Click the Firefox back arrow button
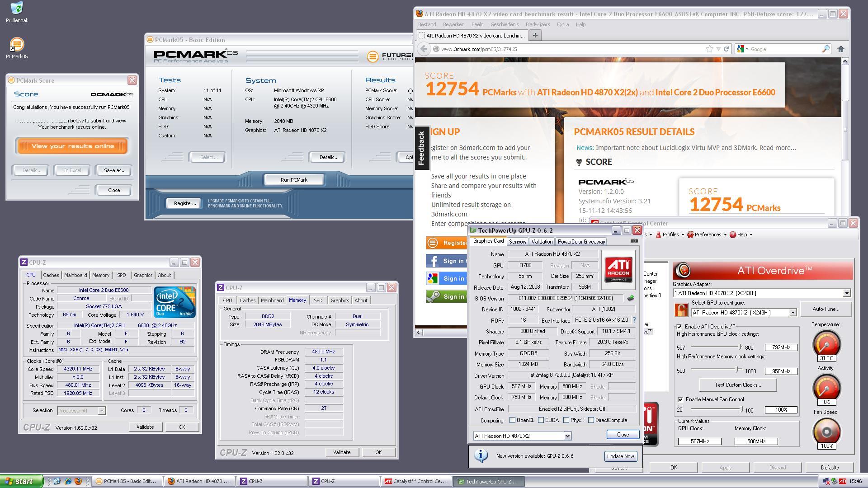The width and height of the screenshot is (868, 488). click(x=423, y=49)
